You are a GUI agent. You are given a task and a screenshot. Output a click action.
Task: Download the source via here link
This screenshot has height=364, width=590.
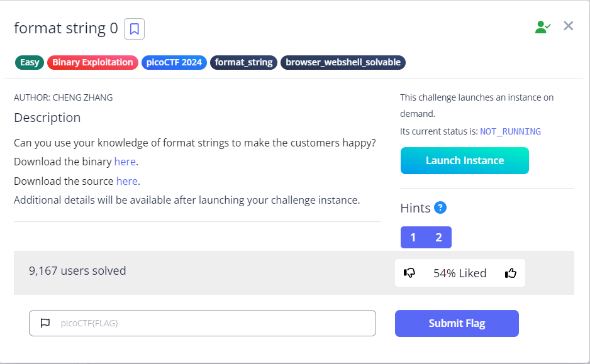(126, 181)
